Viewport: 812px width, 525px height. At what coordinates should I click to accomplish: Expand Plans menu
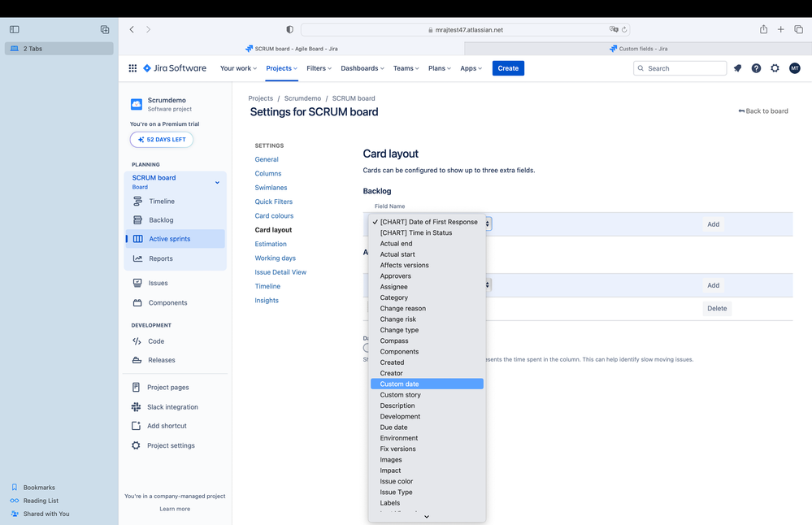[x=440, y=68]
